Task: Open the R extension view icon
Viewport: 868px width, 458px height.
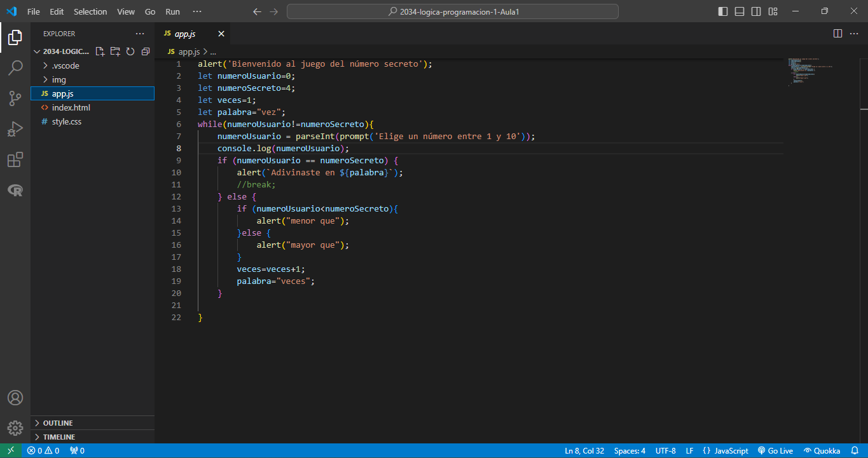Action: [x=15, y=190]
